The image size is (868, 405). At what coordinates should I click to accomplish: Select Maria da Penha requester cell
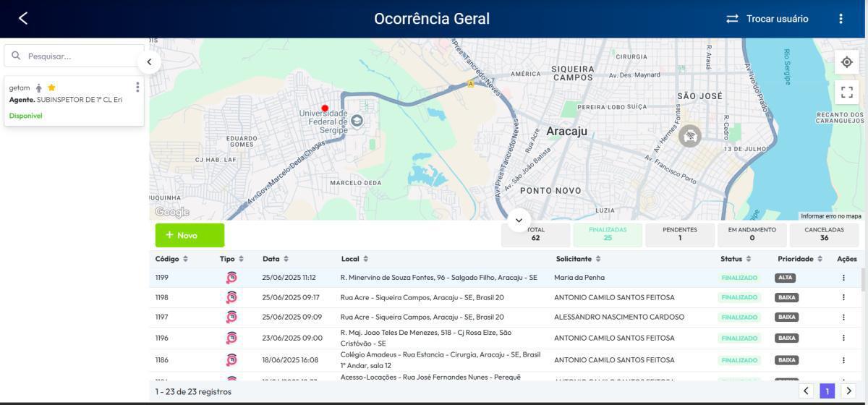[579, 277]
